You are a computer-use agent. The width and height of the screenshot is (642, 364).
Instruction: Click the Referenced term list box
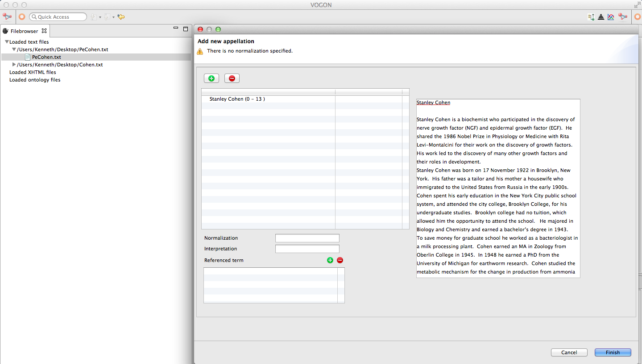(274, 285)
